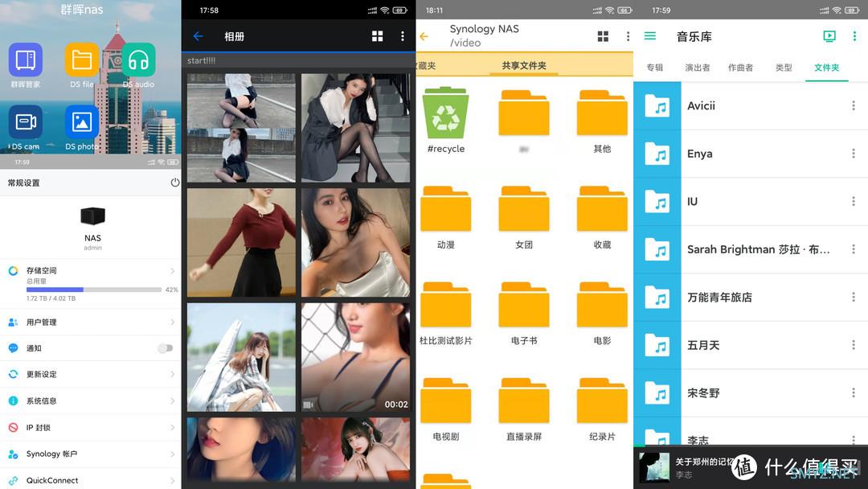
Task: Open more options for 万能青年旅店
Action: [x=854, y=298]
